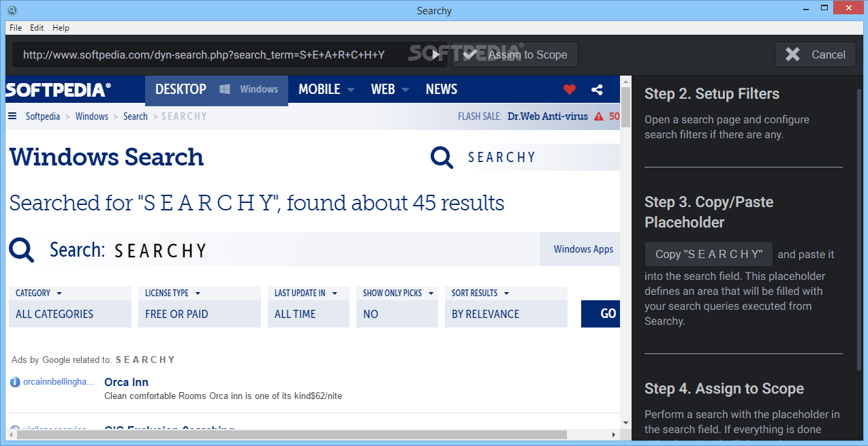Click the Orca Inn ad description text
This screenshot has width=868, height=446.
(223, 396)
